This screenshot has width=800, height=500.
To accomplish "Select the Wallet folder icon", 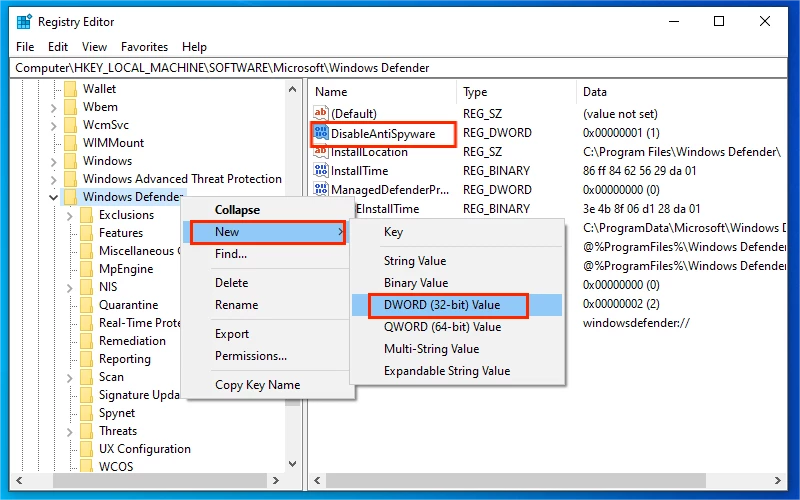I will (x=70, y=89).
